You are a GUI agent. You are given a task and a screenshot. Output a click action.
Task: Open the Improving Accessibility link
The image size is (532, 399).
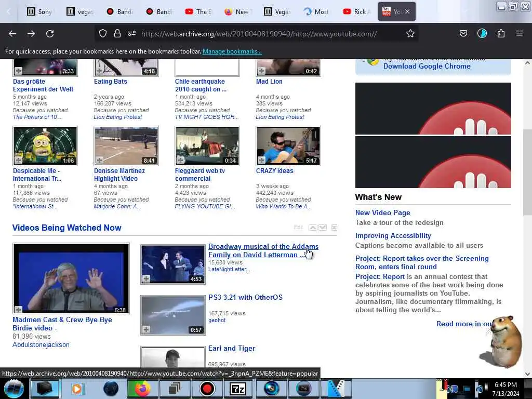pyautogui.click(x=393, y=235)
